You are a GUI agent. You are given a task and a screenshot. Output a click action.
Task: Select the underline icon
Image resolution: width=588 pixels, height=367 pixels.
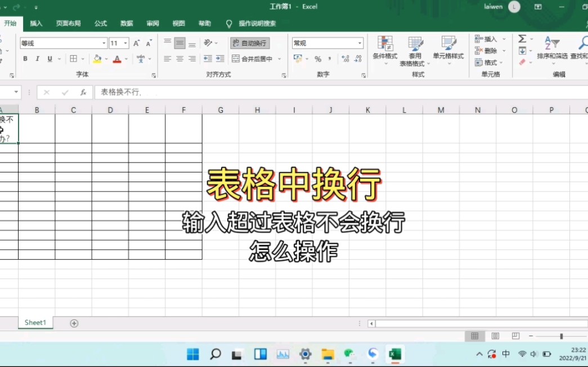49,58
